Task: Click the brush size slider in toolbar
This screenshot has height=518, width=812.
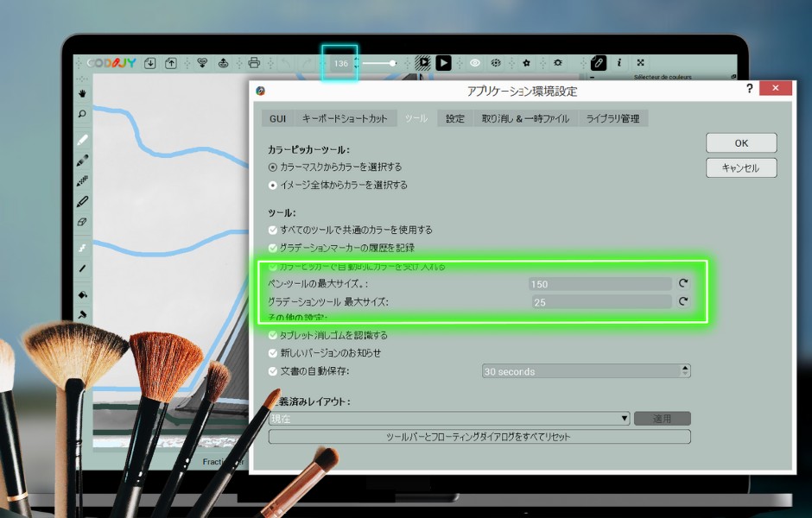Action: [x=380, y=63]
